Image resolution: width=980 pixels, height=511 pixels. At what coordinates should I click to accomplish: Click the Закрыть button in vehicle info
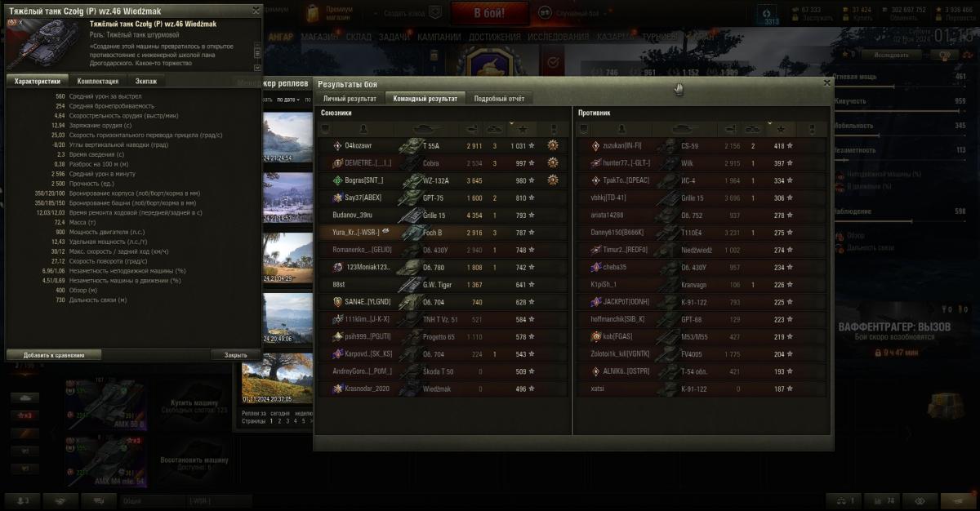pyautogui.click(x=235, y=355)
